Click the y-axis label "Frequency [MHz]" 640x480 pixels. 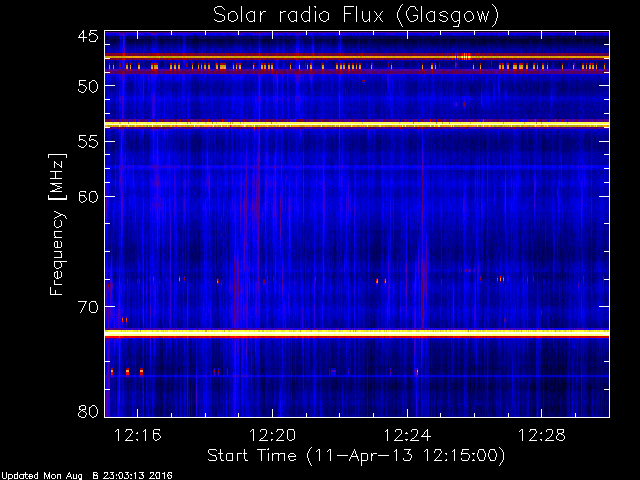tap(57, 224)
